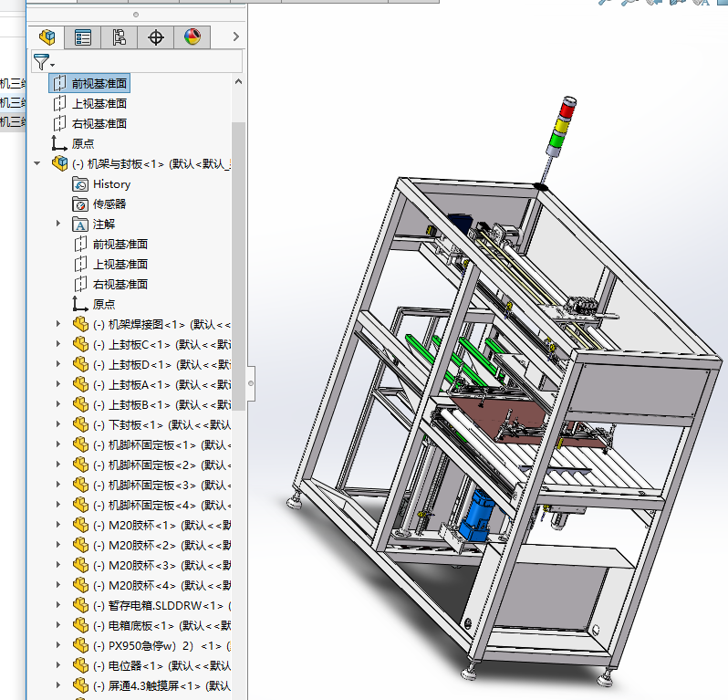Click the 下封板<1> part icon
Image resolution: width=728 pixels, height=700 pixels.
[x=81, y=424]
